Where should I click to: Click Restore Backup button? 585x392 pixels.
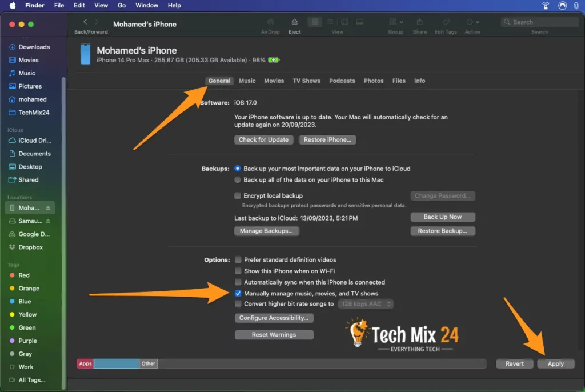point(443,231)
